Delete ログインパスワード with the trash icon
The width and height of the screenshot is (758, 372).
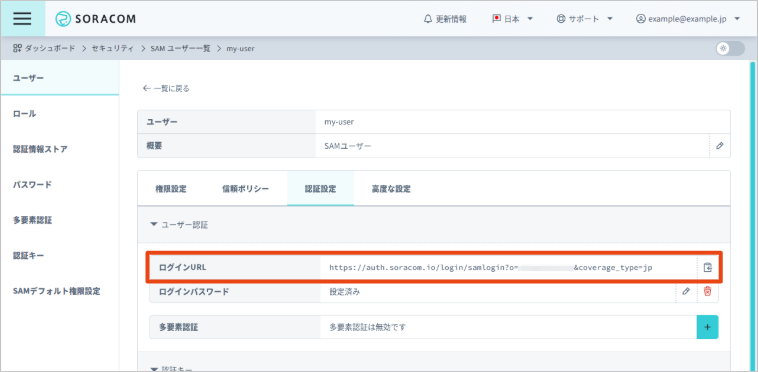tap(708, 291)
